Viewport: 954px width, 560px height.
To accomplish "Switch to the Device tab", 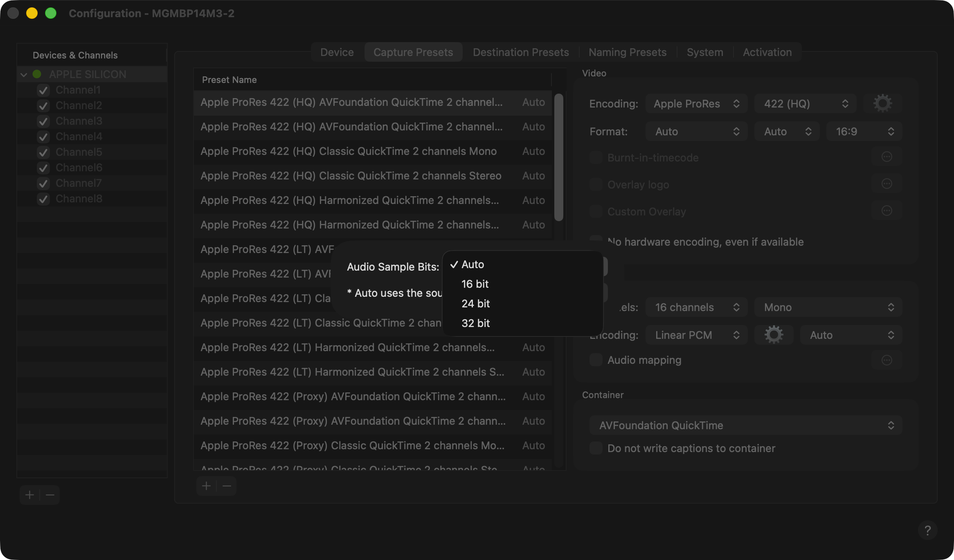I will (x=337, y=52).
